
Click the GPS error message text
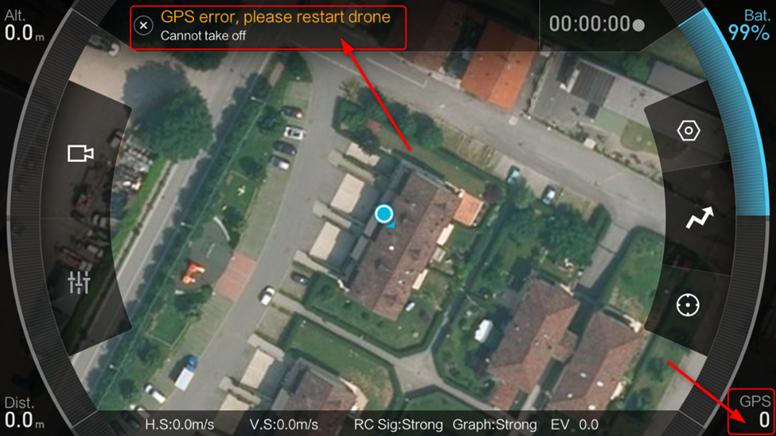pos(275,17)
